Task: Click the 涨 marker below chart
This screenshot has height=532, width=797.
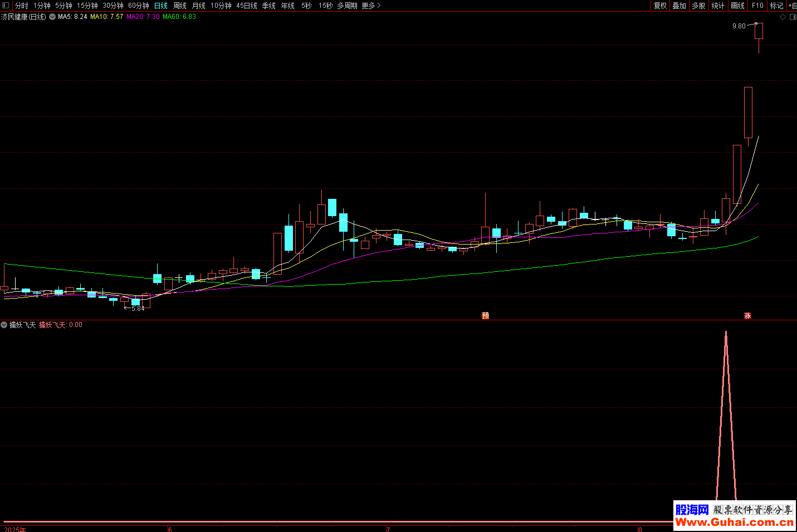Action: pos(748,315)
